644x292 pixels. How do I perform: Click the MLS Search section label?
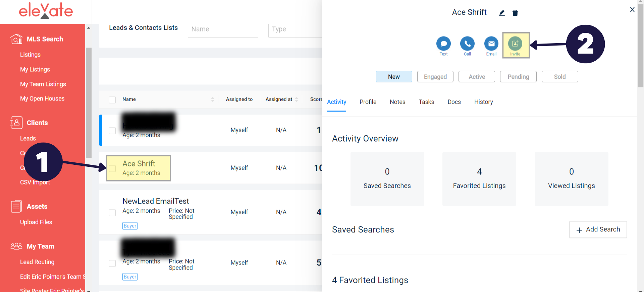click(x=45, y=39)
